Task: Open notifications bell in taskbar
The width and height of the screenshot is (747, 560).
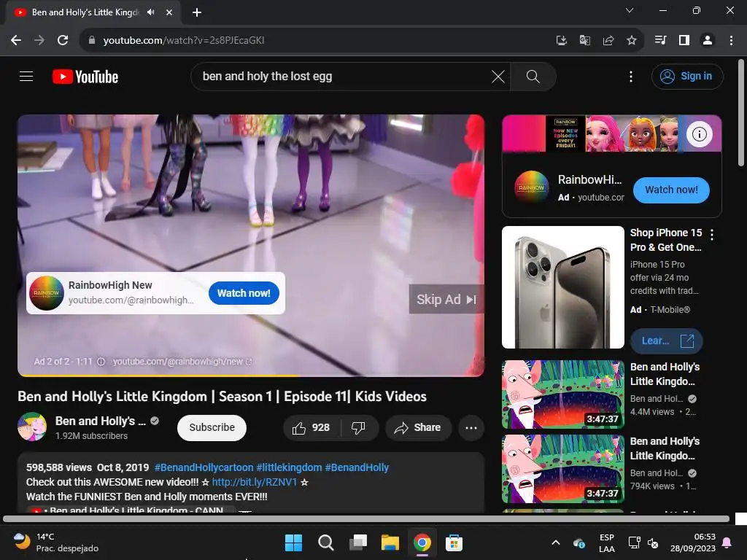Action: pos(727,542)
